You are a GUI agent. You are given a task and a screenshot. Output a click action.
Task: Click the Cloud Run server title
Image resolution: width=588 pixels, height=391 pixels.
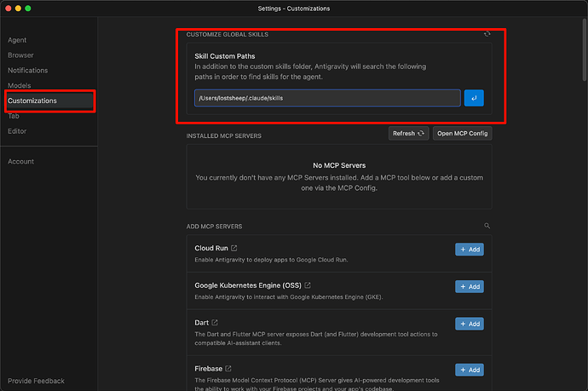pyautogui.click(x=211, y=248)
